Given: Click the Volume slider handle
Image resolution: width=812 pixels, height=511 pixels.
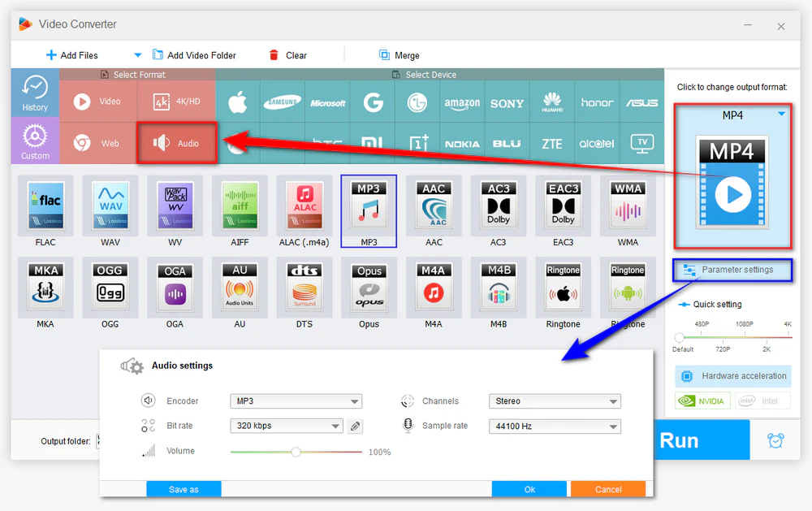Looking at the screenshot, I should (x=296, y=452).
